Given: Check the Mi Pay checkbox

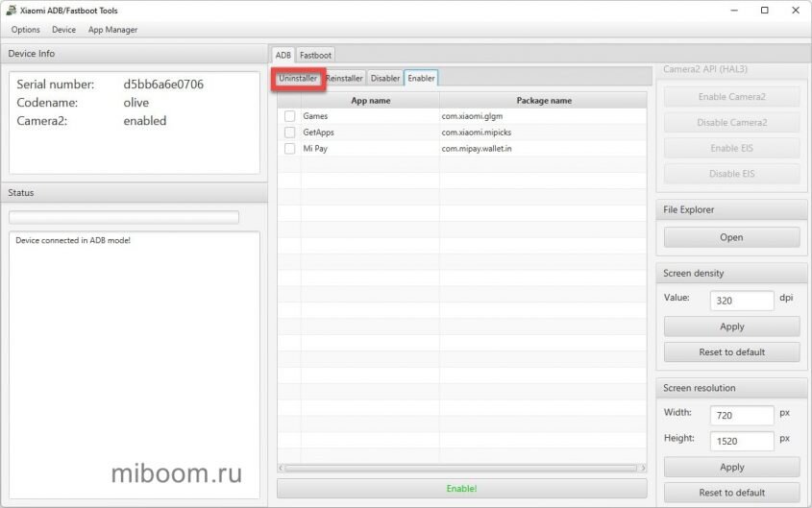Looking at the screenshot, I should pyautogui.click(x=289, y=149).
